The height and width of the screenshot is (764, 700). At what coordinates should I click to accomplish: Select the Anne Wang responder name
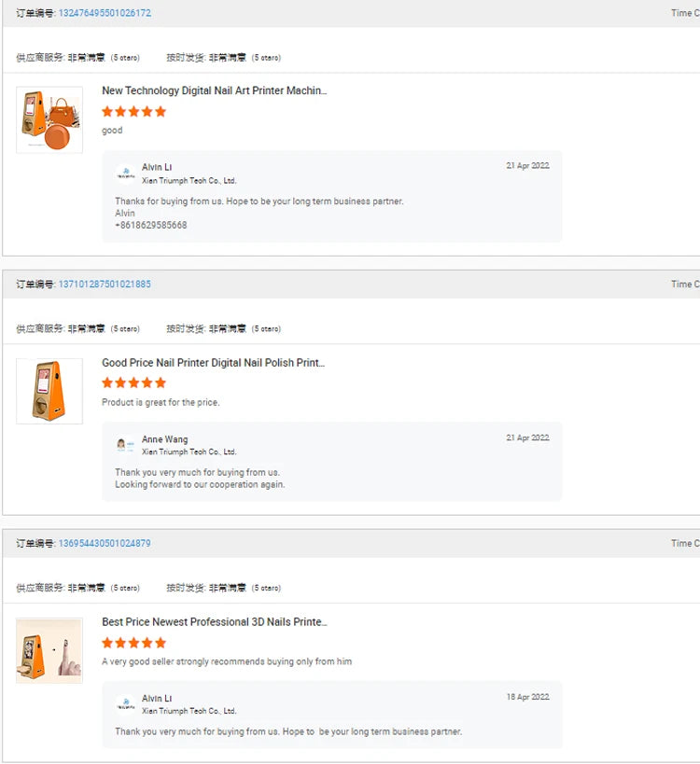[x=164, y=439]
